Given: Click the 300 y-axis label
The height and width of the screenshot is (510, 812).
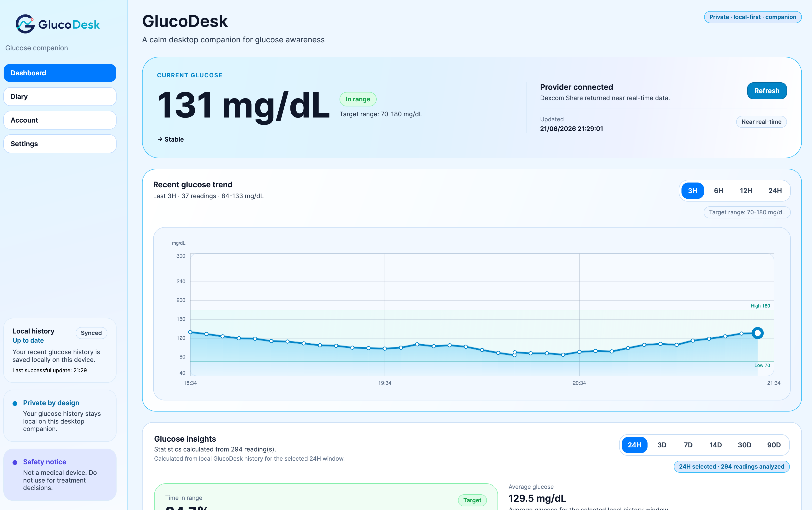Looking at the screenshot, I should (x=181, y=256).
